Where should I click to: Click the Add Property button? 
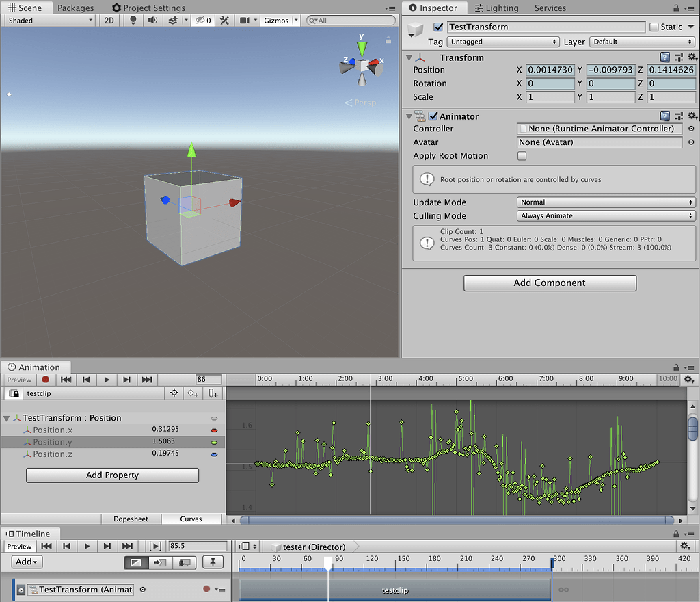click(112, 475)
